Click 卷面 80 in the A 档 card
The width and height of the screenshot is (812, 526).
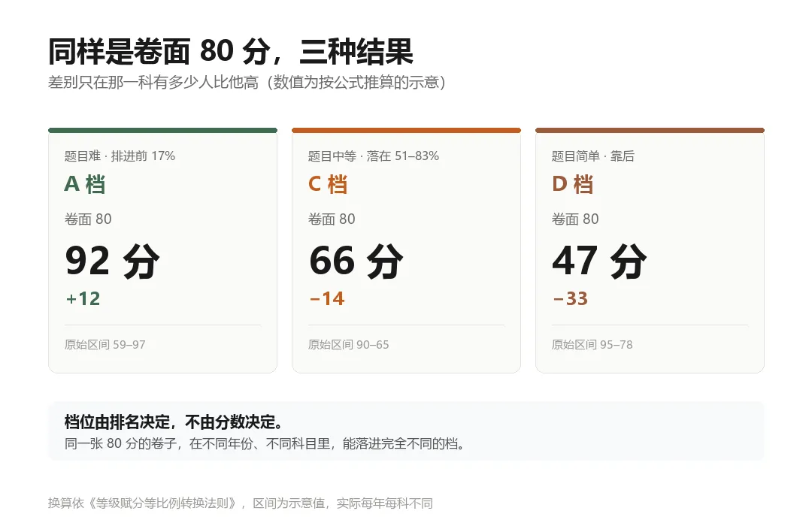[x=88, y=219]
